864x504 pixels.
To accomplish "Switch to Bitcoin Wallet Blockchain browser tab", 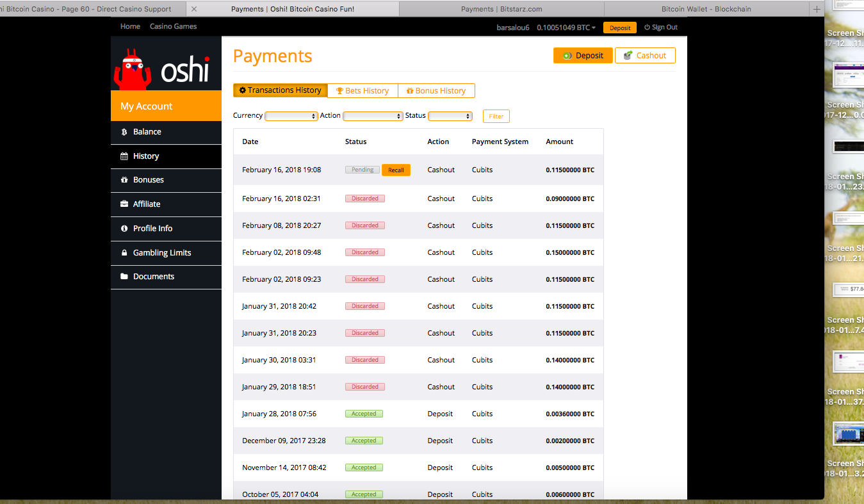I will 706,9.
